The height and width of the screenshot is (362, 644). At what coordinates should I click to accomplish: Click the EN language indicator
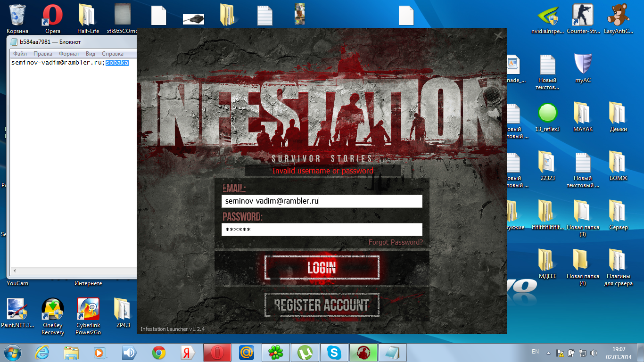point(535,352)
